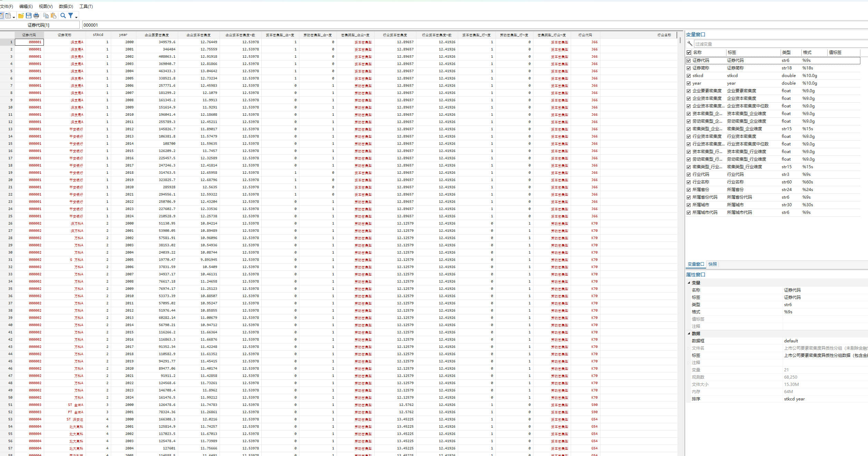The height and width of the screenshot is (456, 868).
Task: Click the blue funnel filter icon
Action: pyautogui.click(x=71, y=16)
